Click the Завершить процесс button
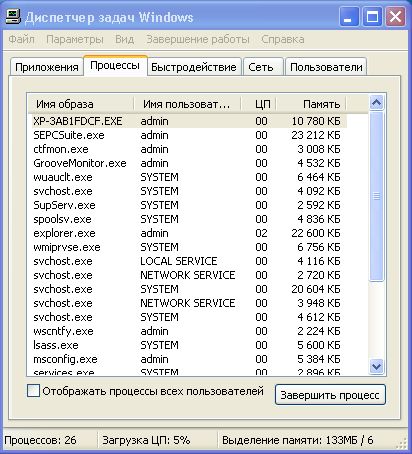Viewport: 412px width, 454px height. [330, 395]
